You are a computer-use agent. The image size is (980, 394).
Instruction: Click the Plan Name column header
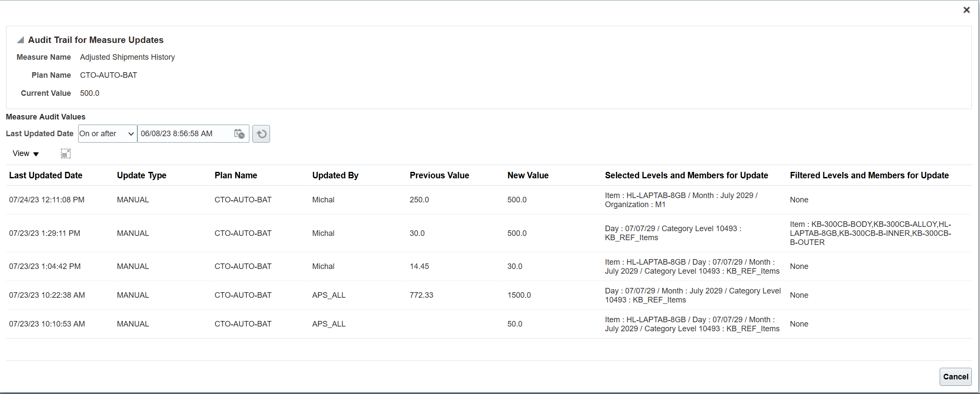coord(236,175)
